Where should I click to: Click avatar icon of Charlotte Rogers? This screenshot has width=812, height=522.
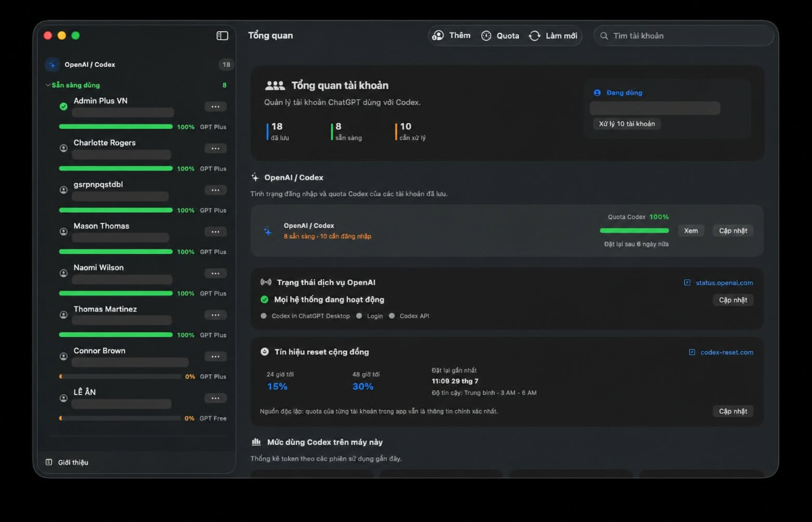pyautogui.click(x=64, y=148)
